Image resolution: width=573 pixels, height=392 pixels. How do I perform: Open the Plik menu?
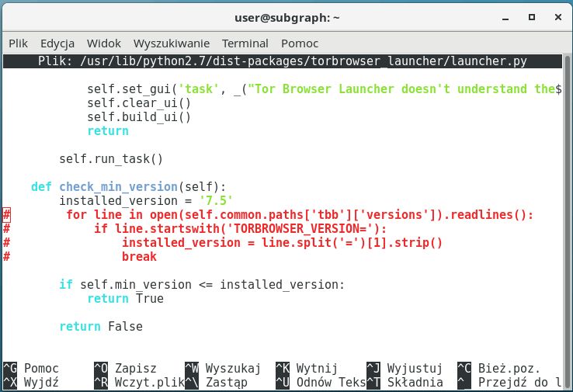(19, 43)
